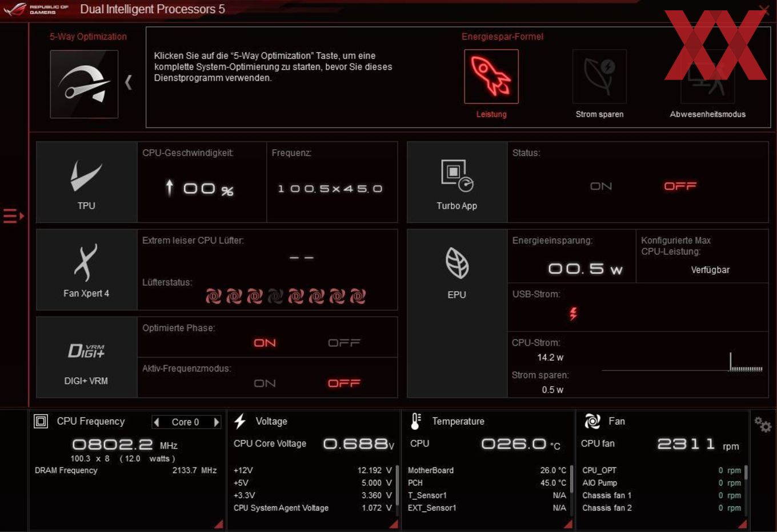The height and width of the screenshot is (532, 777).
Task: Click the AIO Pump fan row
Action: point(662,483)
